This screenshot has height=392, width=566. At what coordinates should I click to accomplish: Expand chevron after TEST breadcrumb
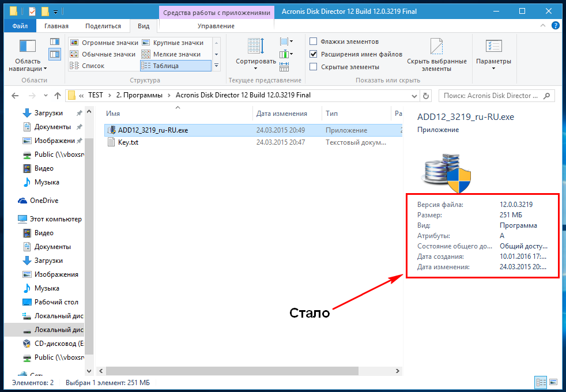(110, 95)
